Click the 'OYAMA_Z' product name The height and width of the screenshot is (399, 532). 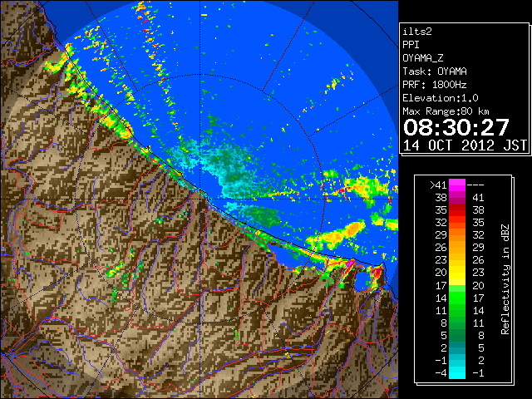(x=423, y=58)
